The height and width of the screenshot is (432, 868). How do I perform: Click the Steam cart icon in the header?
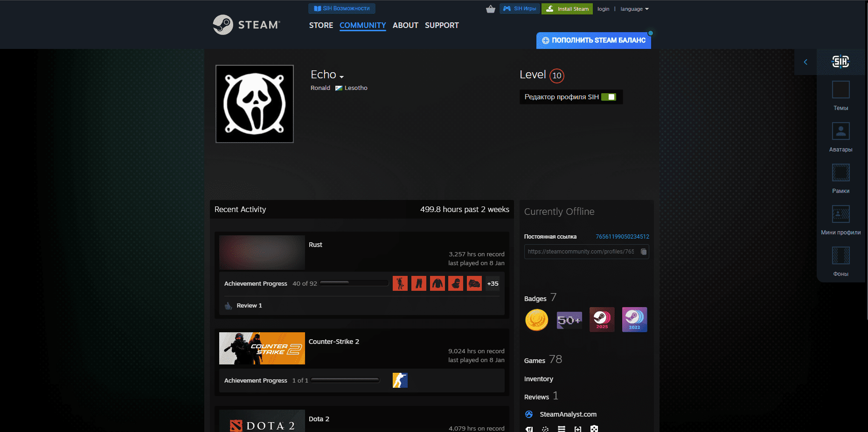pyautogui.click(x=490, y=8)
